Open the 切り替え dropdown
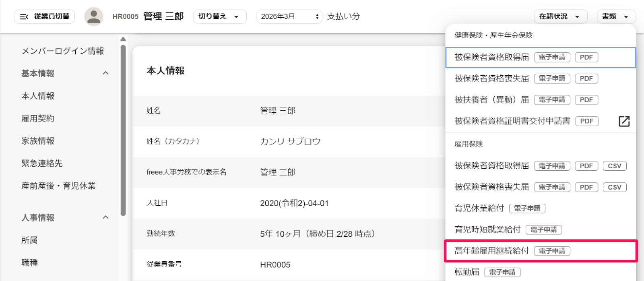Viewport: 644px width, 281px height. click(220, 17)
